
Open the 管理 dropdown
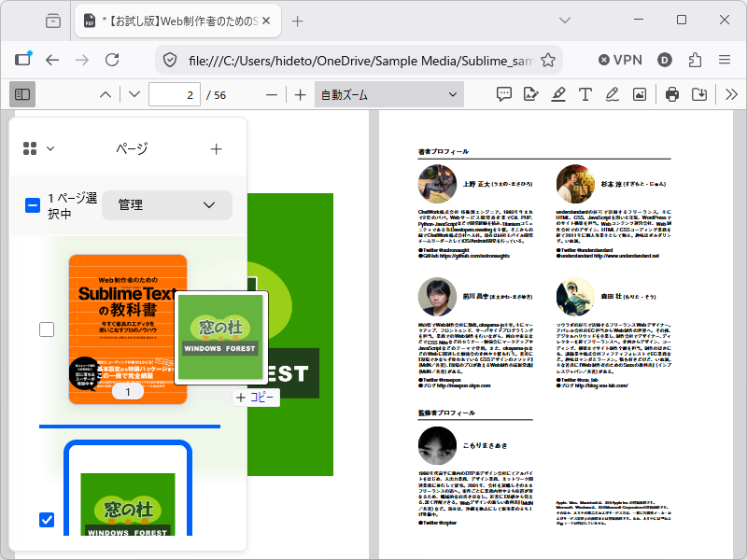tap(167, 205)
